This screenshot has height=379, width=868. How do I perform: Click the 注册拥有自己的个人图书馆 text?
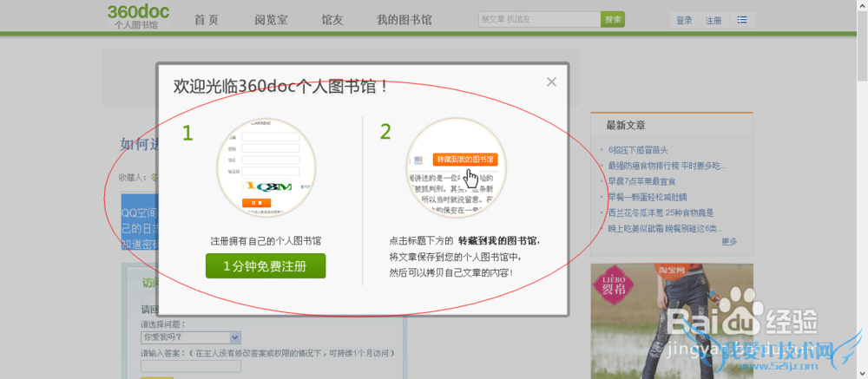(x=266, y=241)
